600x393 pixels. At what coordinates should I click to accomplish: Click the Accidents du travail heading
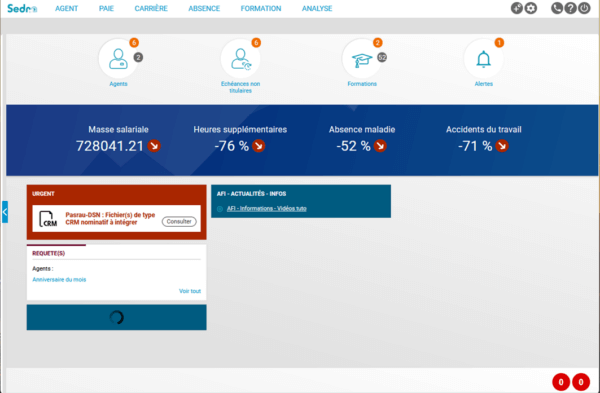pyautogui.click(x=484, y=129)
